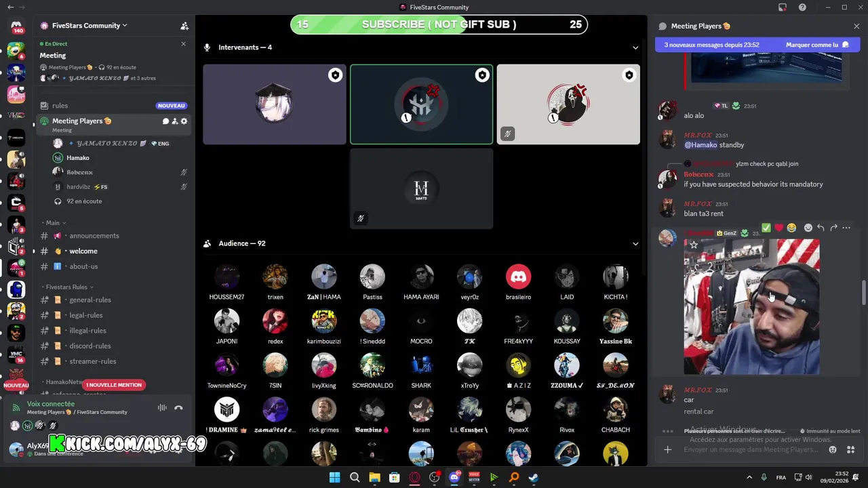Select audience member HOUSSEM27

pos(226,283)
